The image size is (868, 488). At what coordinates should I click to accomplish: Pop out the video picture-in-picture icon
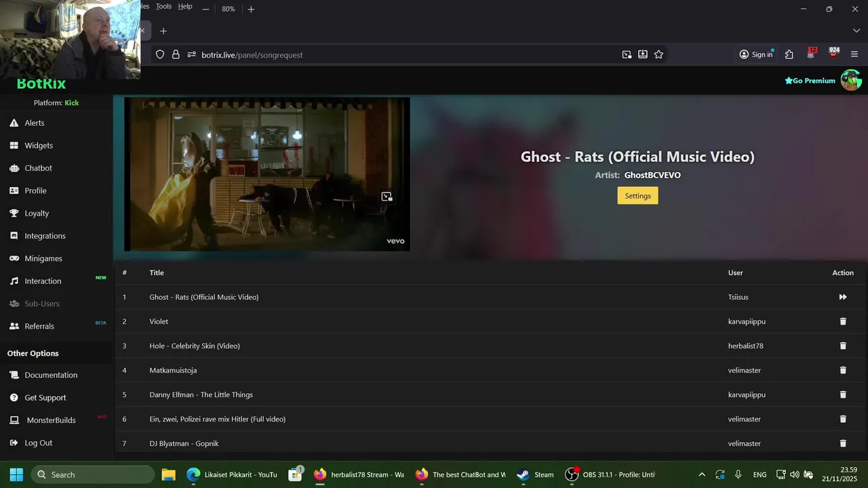click(x=387, y=197)
